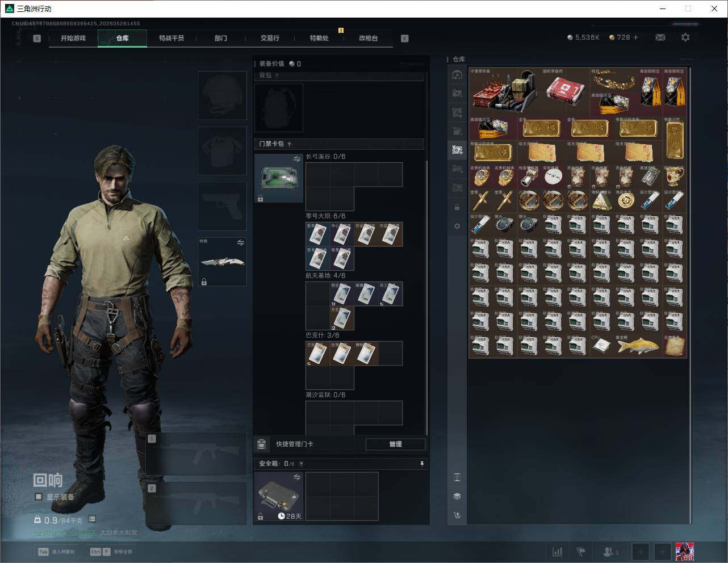Click the 潮汐监狱: 0/6 label
Viewport: 728px width, 563px height.
(x=325, y=395)
